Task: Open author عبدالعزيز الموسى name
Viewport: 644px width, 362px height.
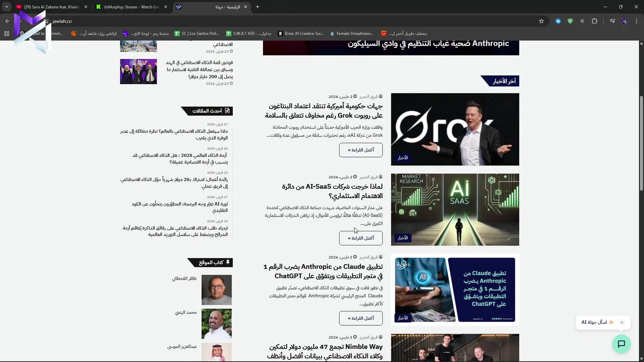Action: [x=182, y=346]
